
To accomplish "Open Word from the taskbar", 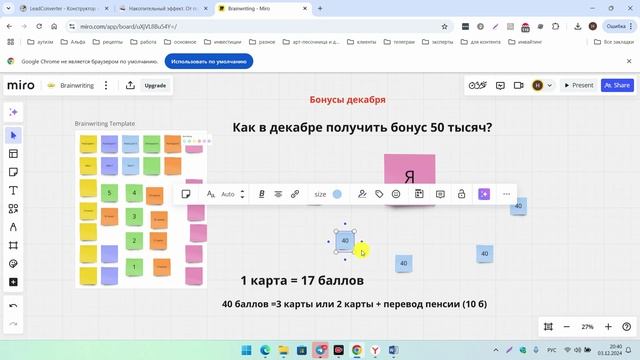I will pyautogui.click(x=393, y=350).
